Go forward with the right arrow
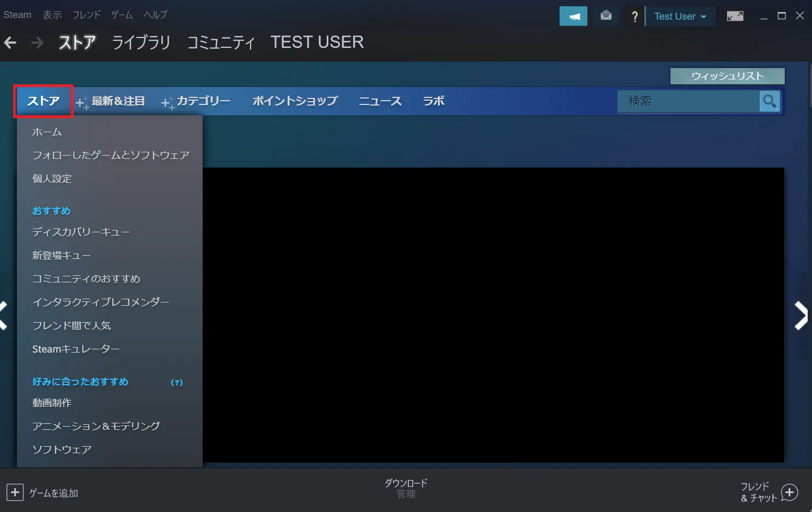Viewport: 812px width, 512px height. tap(37, 42)
